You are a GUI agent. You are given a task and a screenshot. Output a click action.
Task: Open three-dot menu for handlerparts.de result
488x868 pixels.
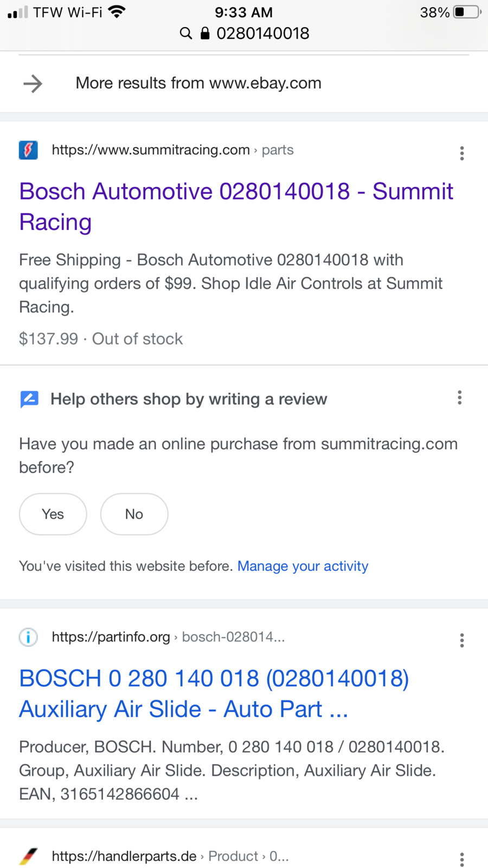[x=462, y=859]
